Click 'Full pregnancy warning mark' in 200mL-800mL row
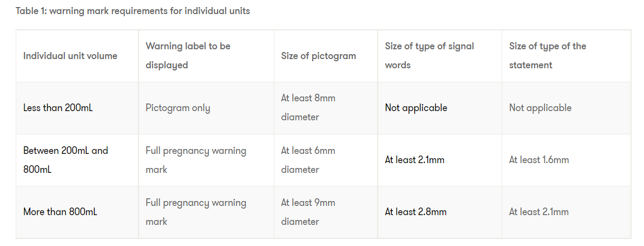Viewport: 644px width, 246px height. coord(195,160)
